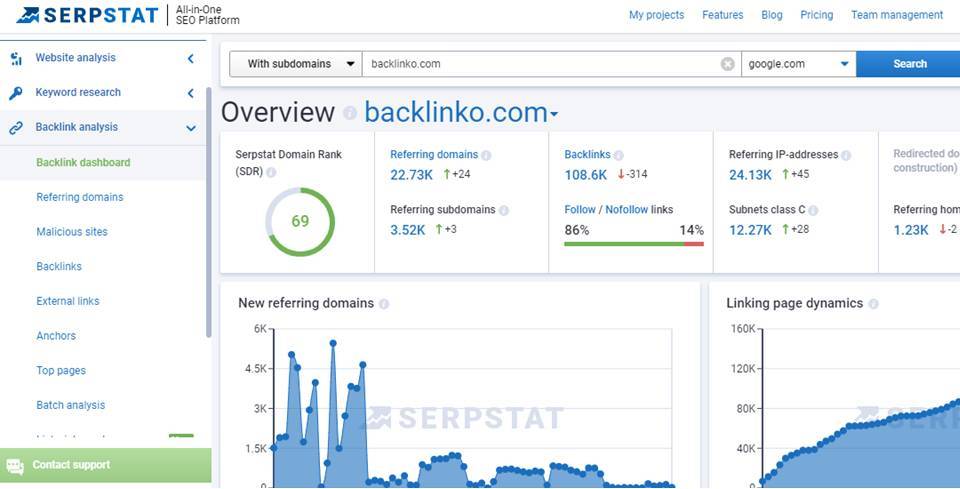Screen dimensions: 960x489
Task: Collapse the Backlink analysis section chevron
Action: [191, 129]
